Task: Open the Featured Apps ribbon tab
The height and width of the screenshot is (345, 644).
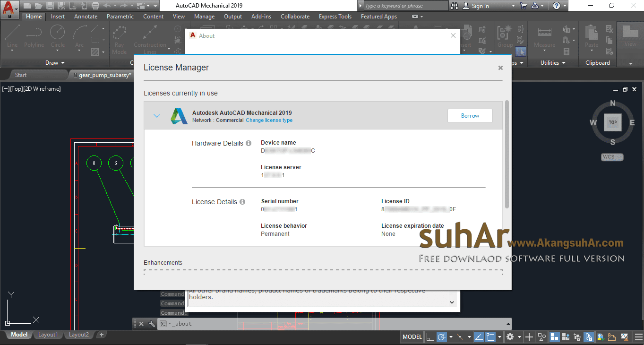Action: coord(379,17)
